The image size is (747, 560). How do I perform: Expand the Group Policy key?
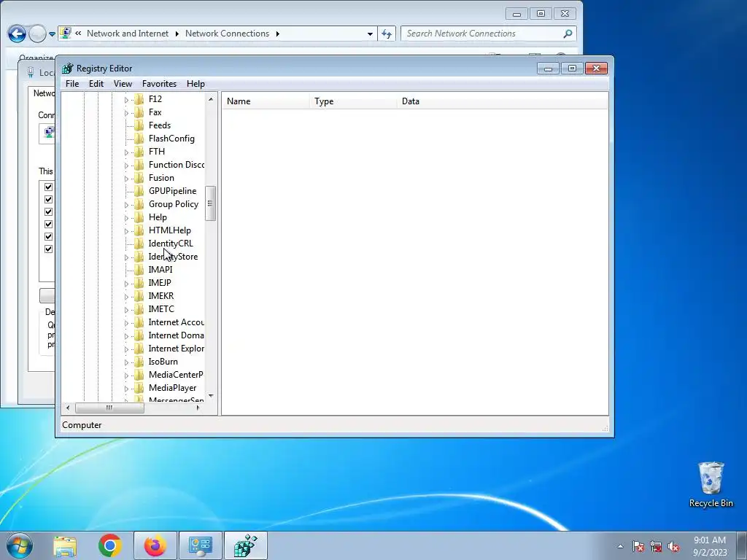pyautogui.click(x=126, y=205)
